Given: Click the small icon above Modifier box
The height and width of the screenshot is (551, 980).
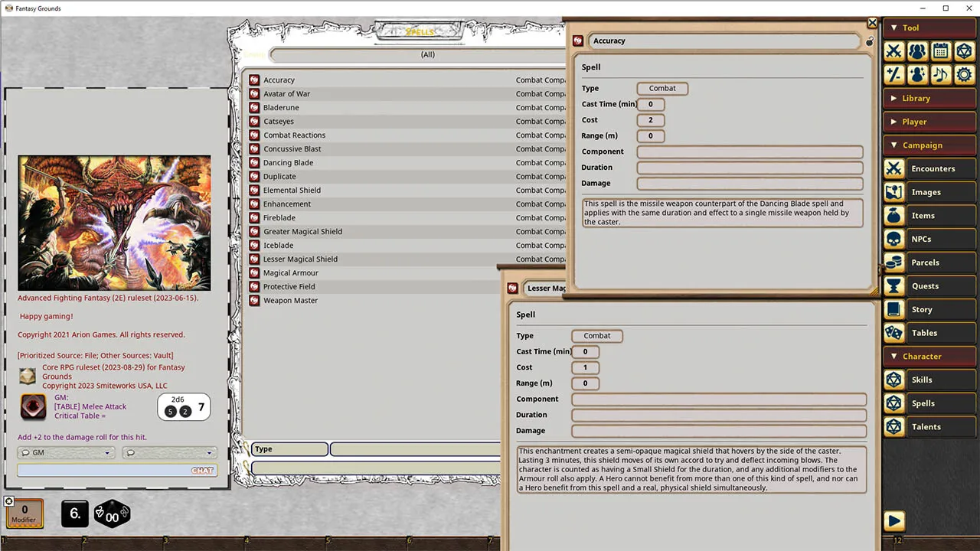Looking at the screenshot, I should point(8,501).
